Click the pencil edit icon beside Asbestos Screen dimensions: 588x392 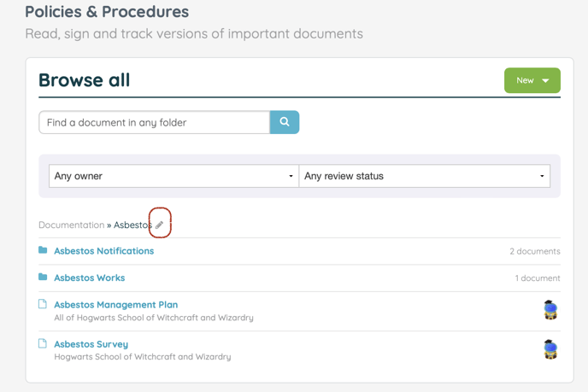point(159,225)
